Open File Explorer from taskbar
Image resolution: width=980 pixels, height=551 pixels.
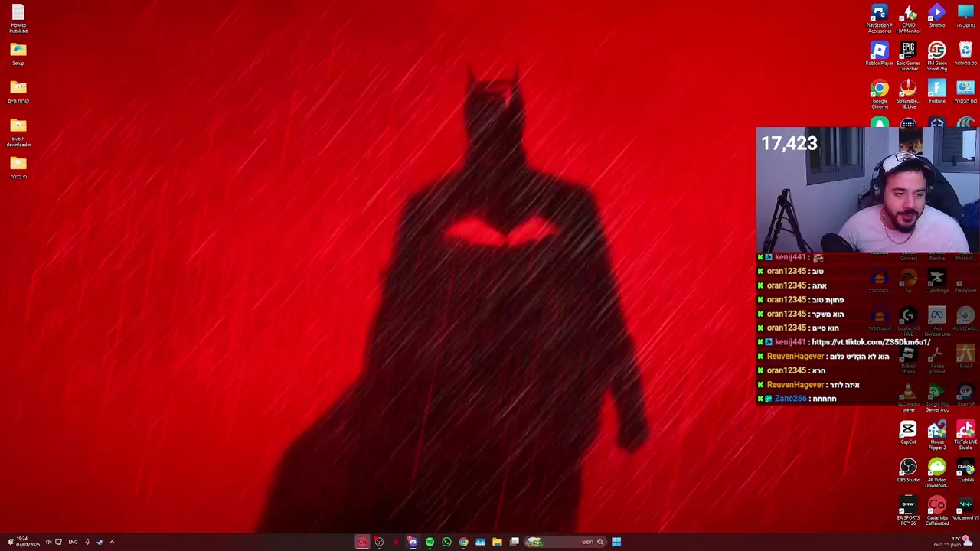tap(497, 542)
